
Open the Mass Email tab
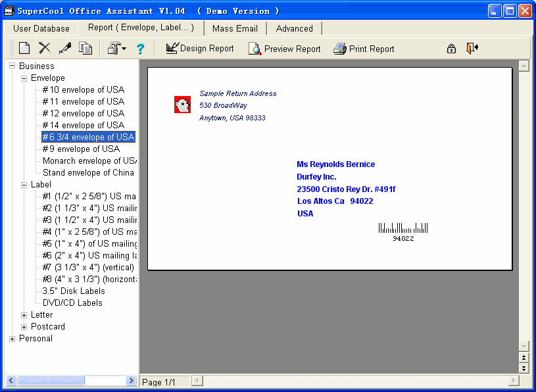pos(235,28)
